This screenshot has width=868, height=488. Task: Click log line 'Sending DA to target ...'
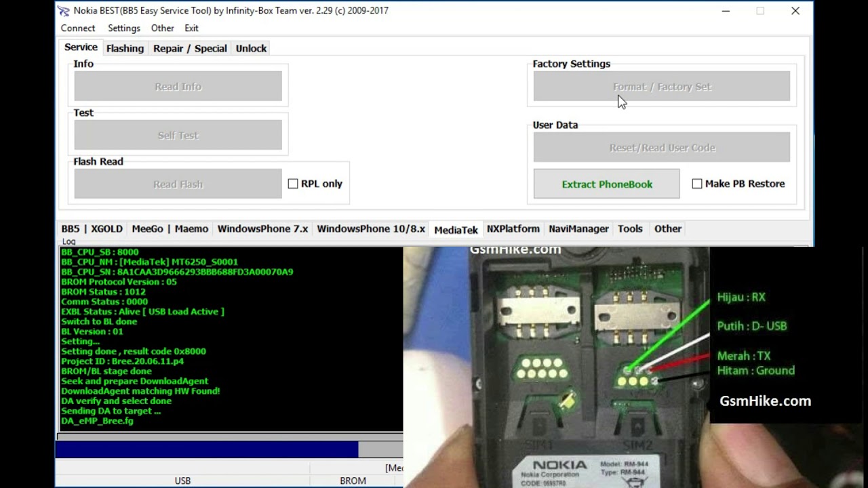[111, 411]
